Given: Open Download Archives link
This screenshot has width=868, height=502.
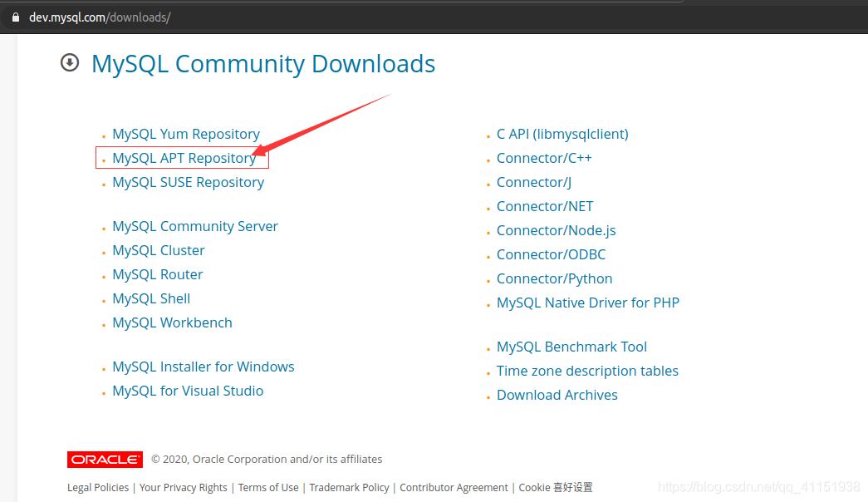Looking at the screenshot, I should point(557,395).
